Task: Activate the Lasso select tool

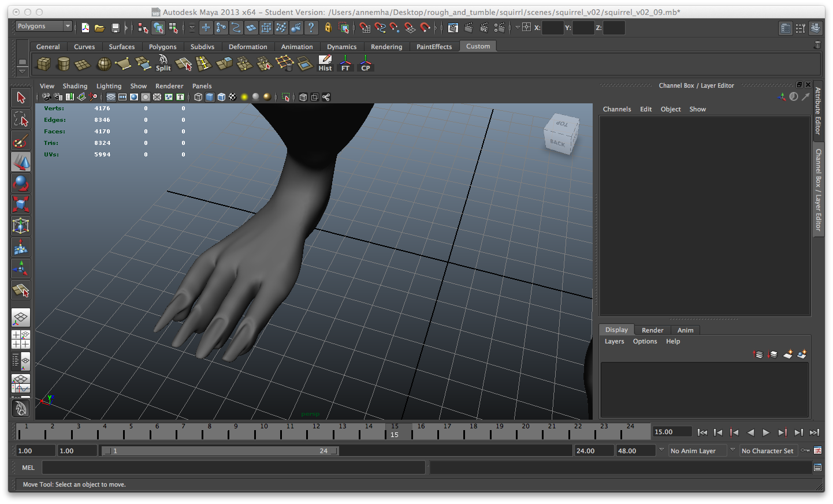Action: 21,120
